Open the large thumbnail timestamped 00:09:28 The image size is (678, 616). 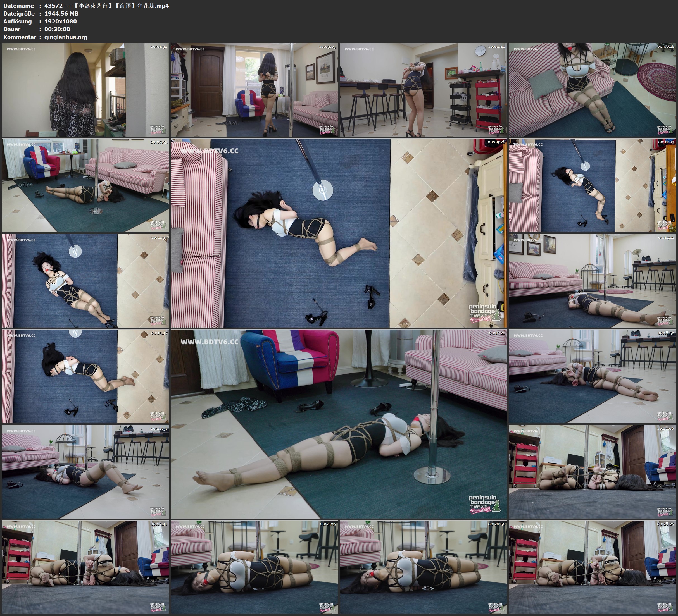click(339, 233)
